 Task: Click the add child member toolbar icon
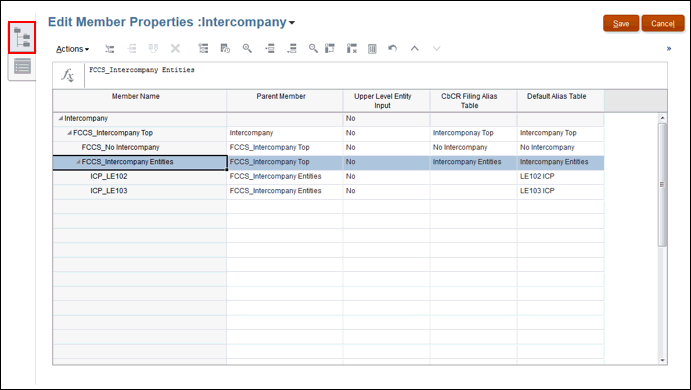(x=110, y=48)
